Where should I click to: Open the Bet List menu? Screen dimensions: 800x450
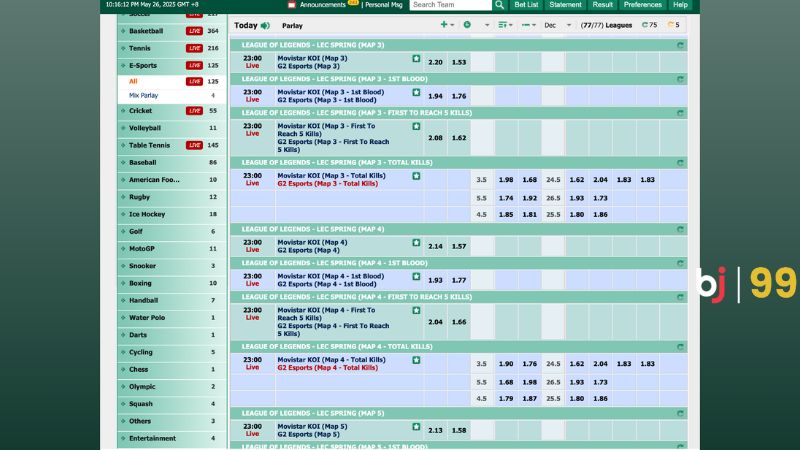click(x=526, y=5)
